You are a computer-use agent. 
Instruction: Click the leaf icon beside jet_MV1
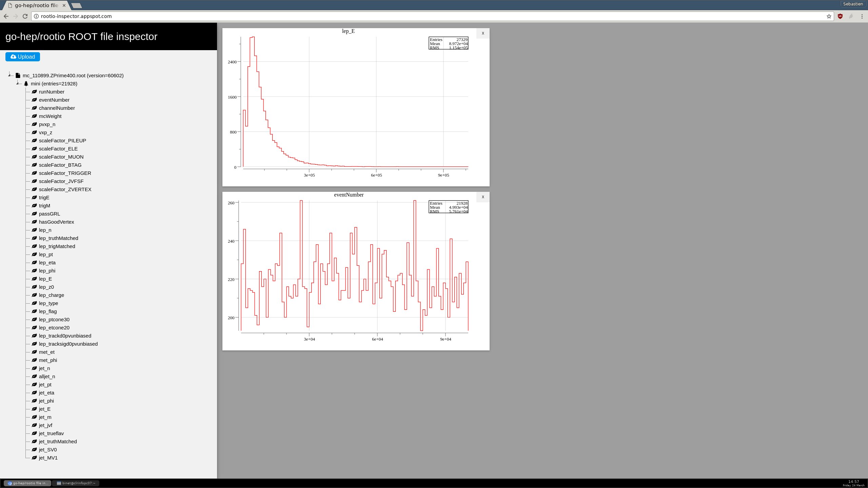coord(34,458)
